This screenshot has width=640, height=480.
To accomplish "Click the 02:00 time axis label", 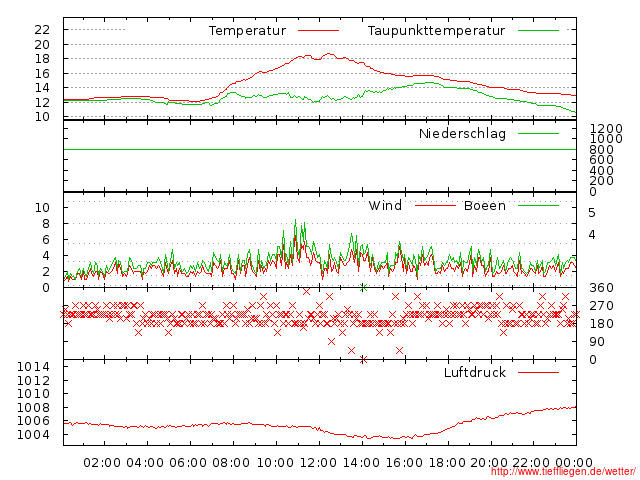I will (x=102, y=462).
